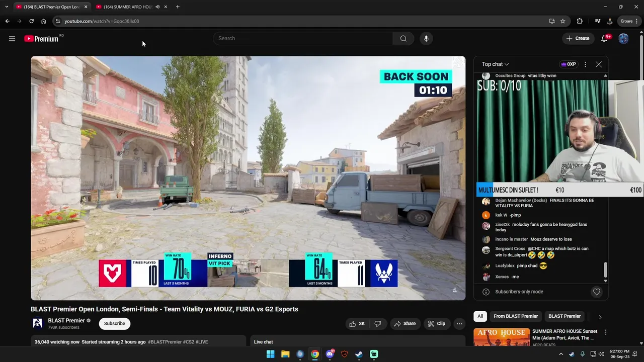644x362 pixels.
Task: Click the Clip button
Action: click(436, 324)
